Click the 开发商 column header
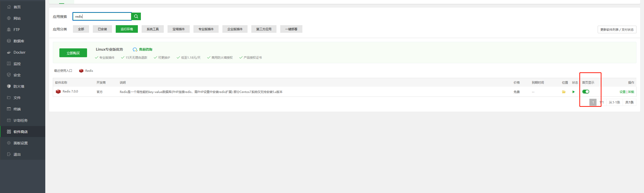This screenshot has height=193, width=644. point(101,83)
